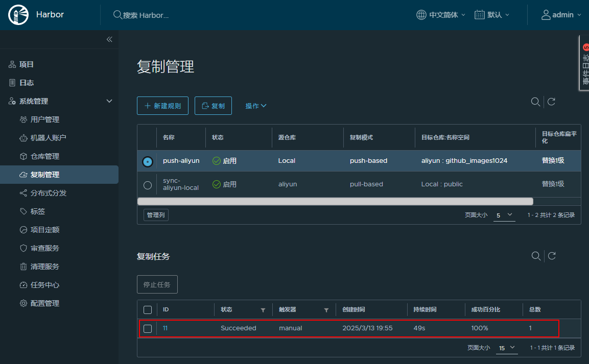Open the 事件日志 side panel tab
The height and width of the screenshot is (364, 589).
point(585,63)
